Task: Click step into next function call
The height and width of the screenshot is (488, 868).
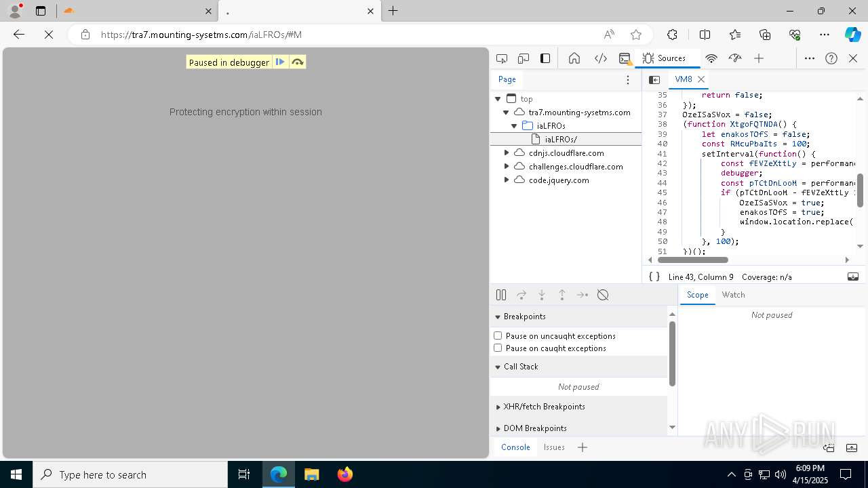Action: (542, 295)
